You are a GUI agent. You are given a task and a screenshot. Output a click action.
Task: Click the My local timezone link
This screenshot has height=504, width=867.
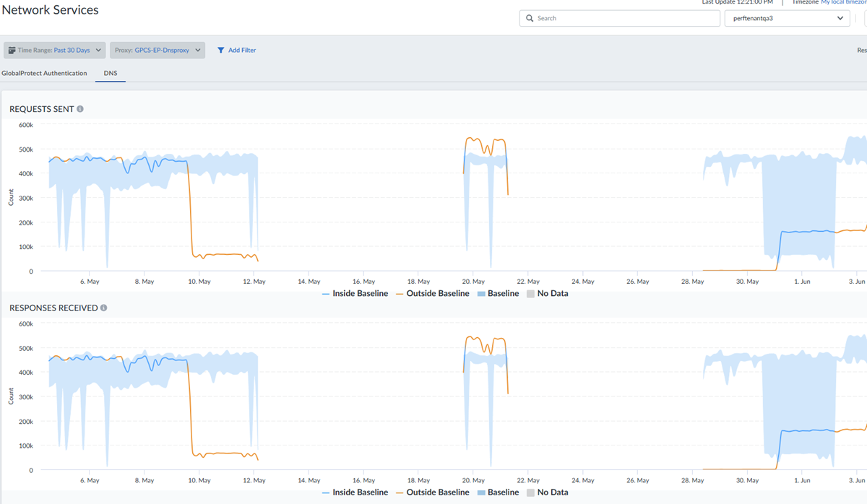point(843,2)
